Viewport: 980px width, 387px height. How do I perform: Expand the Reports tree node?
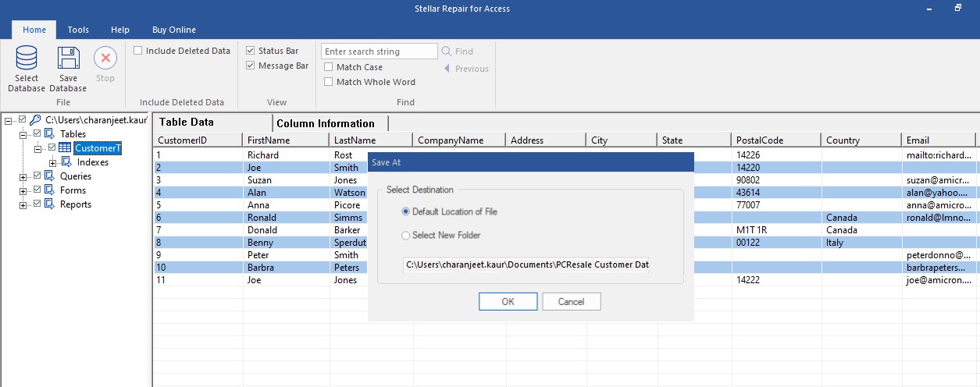23,204
